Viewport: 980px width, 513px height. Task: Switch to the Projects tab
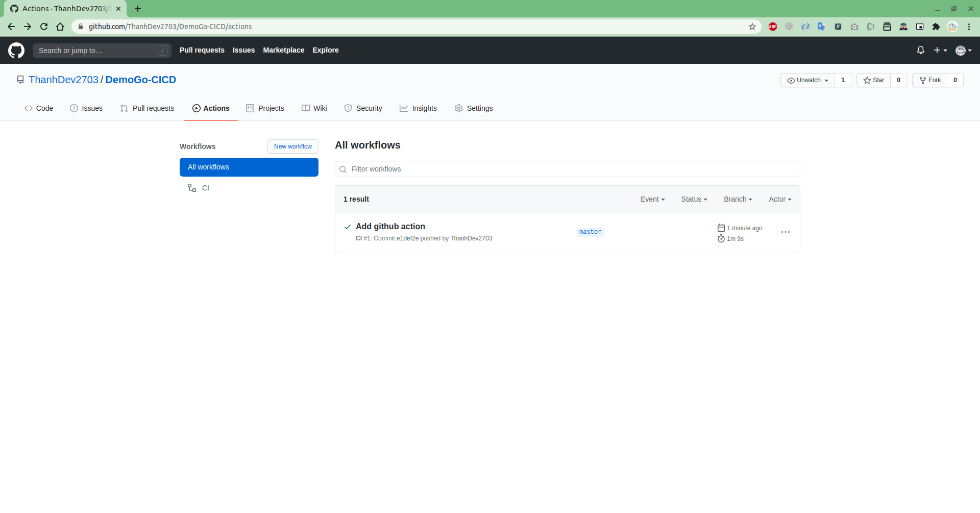(265, 108)
